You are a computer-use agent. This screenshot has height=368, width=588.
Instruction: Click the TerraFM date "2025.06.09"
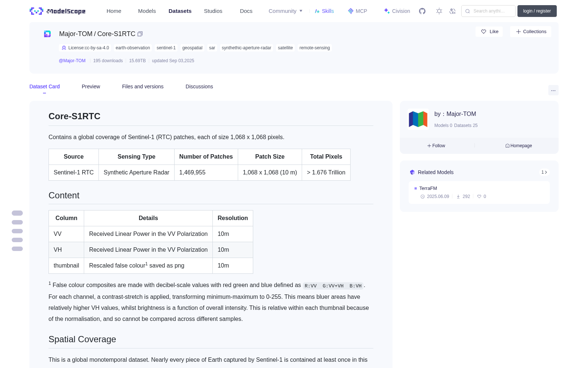tap(438, 197)
